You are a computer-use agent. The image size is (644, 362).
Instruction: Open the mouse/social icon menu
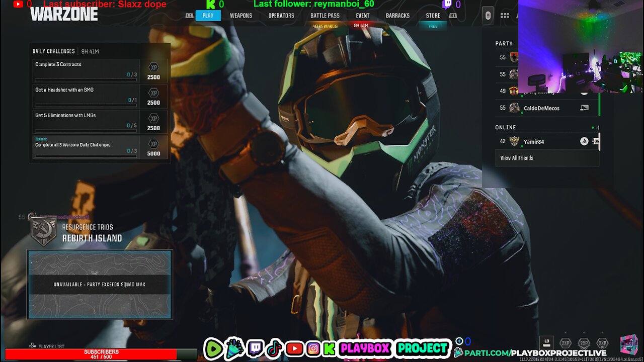point(488,16)
